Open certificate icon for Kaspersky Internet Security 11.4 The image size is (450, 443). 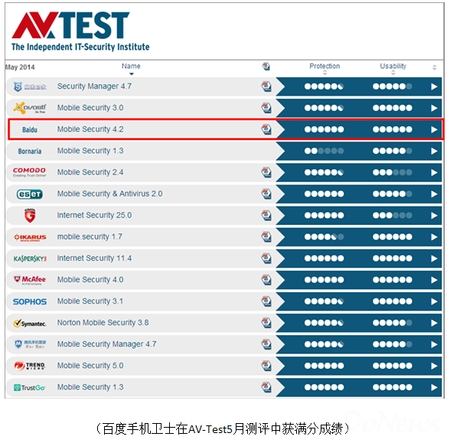tap(266, 258)
